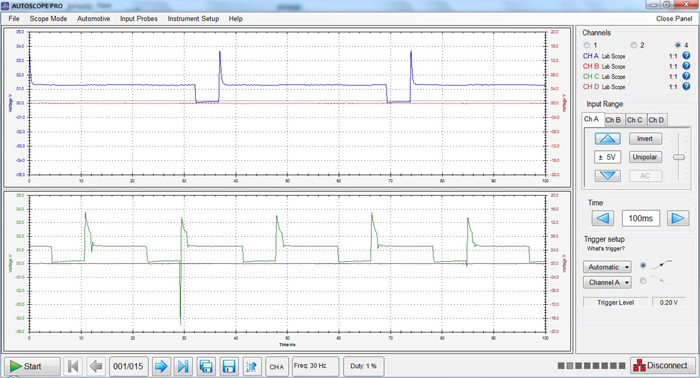The height and width of the screenshot is (378, 700).
Task: Click the Invert button
Action: coord(645,139)
